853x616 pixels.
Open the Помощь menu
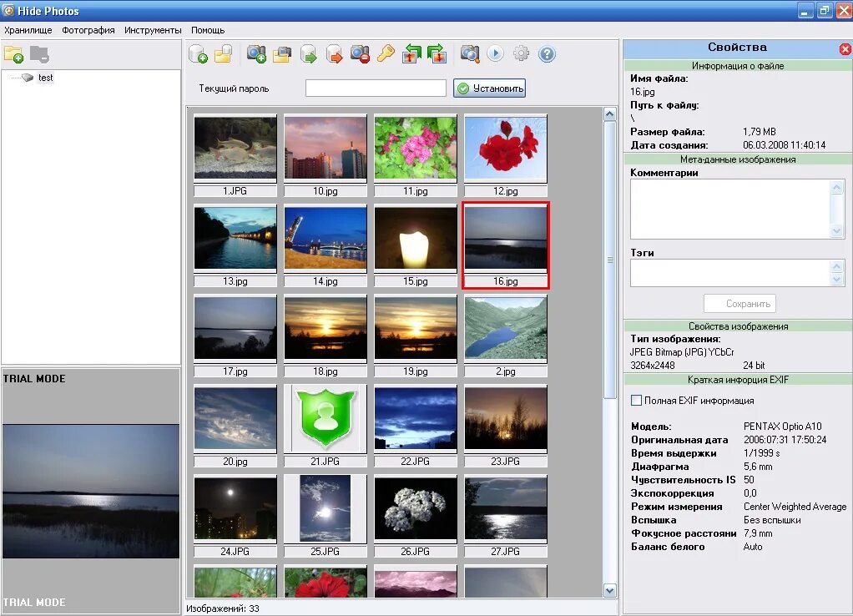[x=208, y=30]
